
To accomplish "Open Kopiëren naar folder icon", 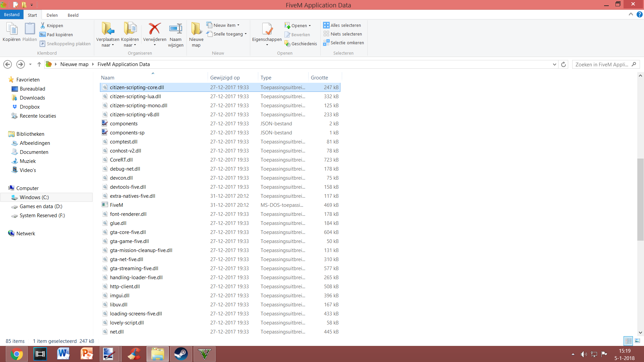I will click(x=130, y=29).
